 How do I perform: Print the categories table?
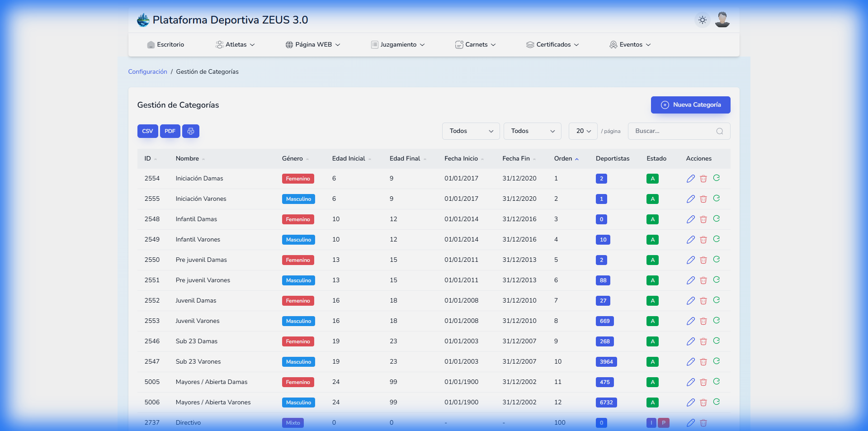click(190, 131)
